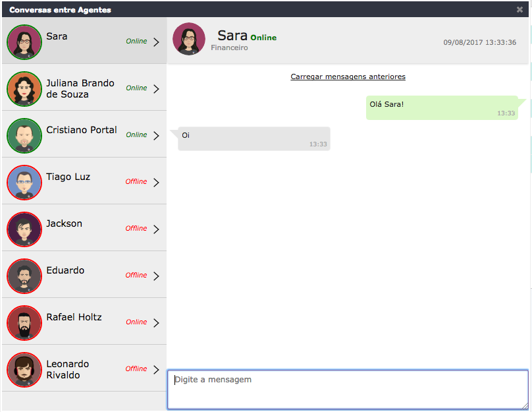The height and width of the screenshot is (412, 532).
Task: Click the 'Digite a mensagem' text box
Action: (x=348, y=389)
